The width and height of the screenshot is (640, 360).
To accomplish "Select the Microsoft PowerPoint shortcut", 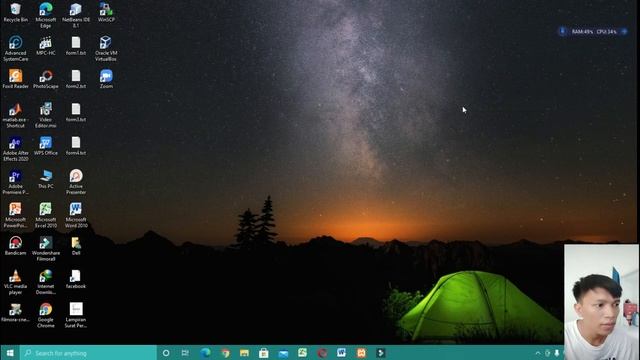I will (x=16, y=215).
